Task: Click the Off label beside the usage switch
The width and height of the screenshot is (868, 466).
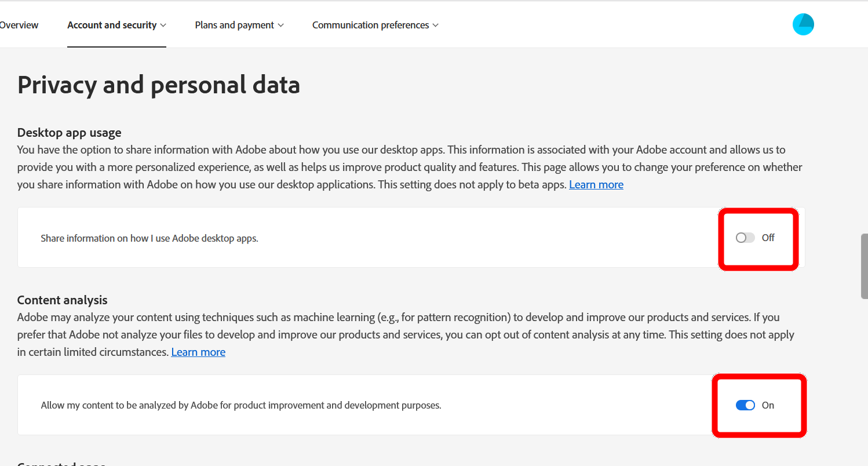Action: (x=768, y=238)
